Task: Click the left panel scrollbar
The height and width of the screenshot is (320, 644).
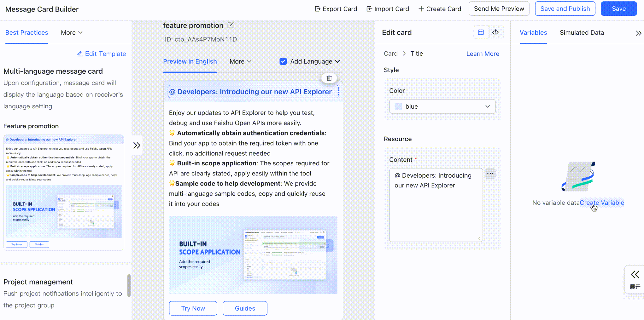Action: click(x=129, y=285)
